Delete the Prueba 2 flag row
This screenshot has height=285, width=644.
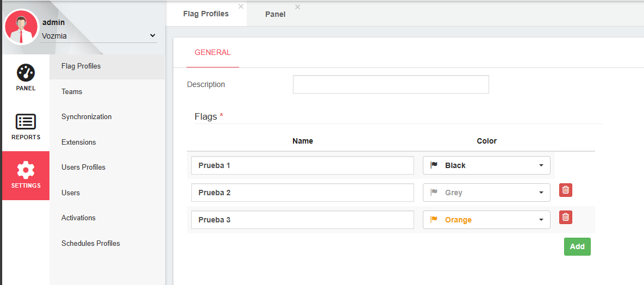565,190
